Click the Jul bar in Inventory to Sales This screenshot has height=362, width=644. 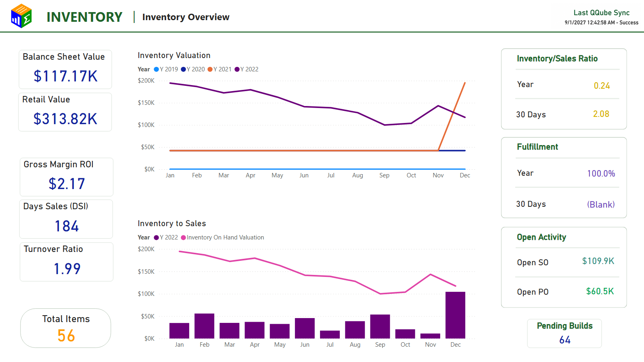[x=330, y=335]
